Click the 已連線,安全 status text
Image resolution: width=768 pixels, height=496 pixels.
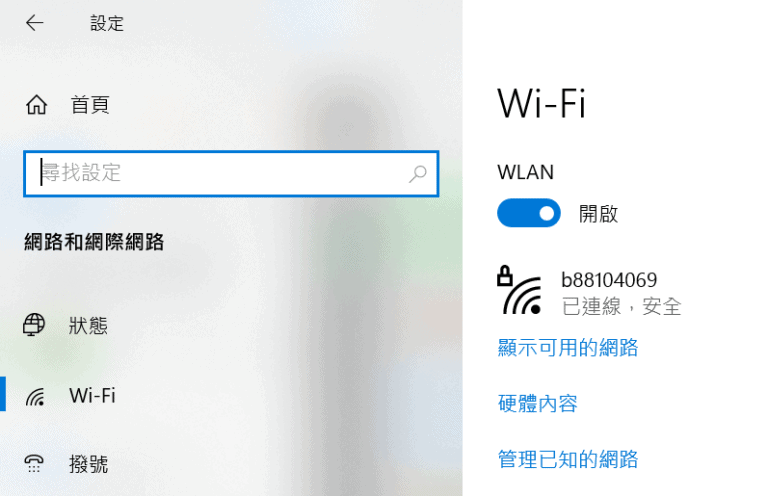click(x=622, y=307)
